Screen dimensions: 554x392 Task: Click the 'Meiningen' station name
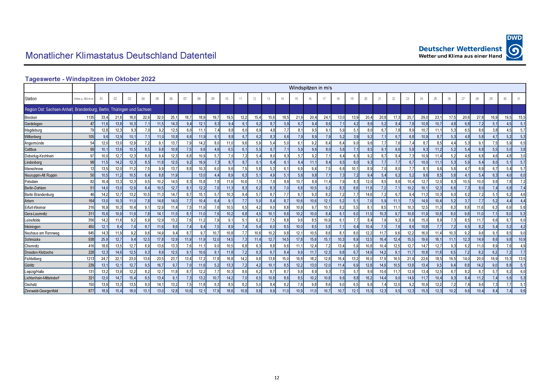pos(32,227)
